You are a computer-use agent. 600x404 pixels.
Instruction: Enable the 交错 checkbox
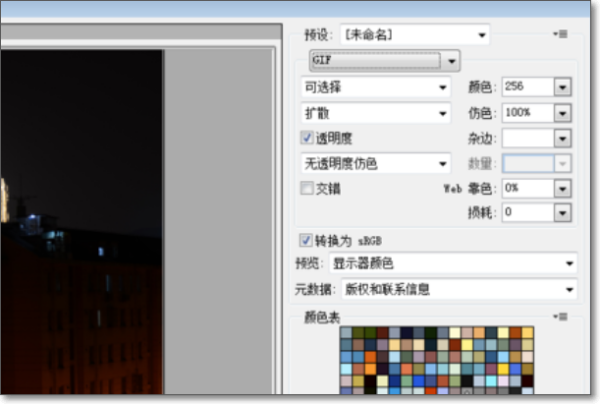point(308,187)
